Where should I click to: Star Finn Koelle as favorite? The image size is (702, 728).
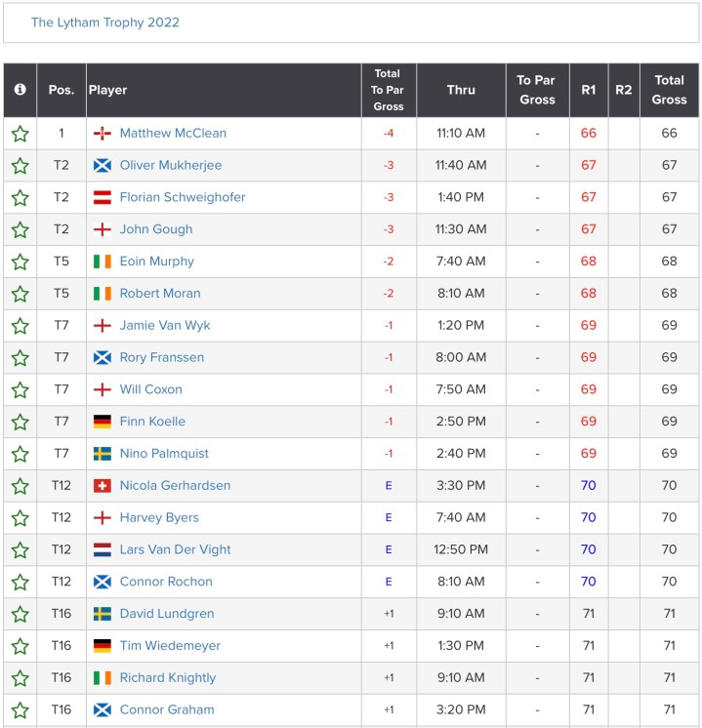(x=20, y=423)
